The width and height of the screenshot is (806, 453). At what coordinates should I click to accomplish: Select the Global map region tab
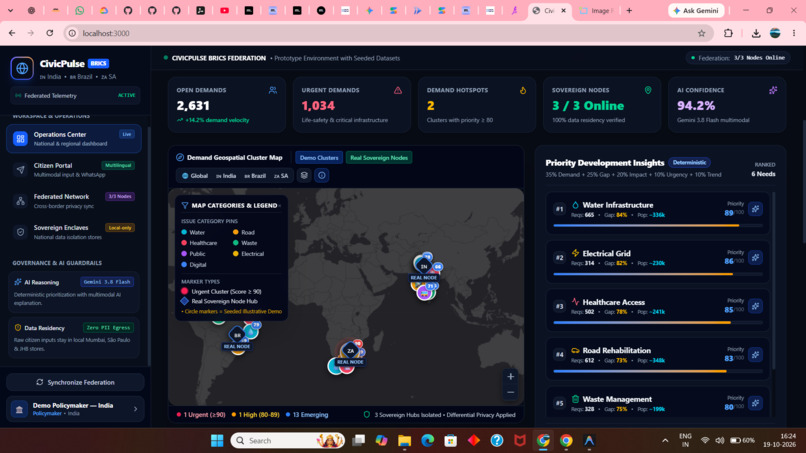[x=195, y=175]
